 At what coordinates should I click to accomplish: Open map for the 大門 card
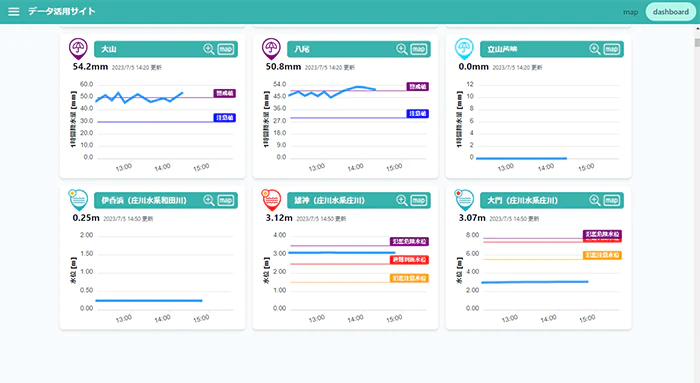pos(611,200)
